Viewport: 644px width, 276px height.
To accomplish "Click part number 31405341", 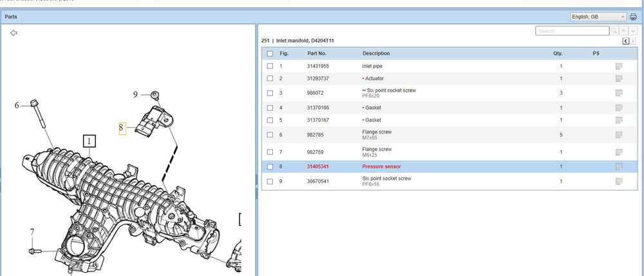I will coord(317,166).
